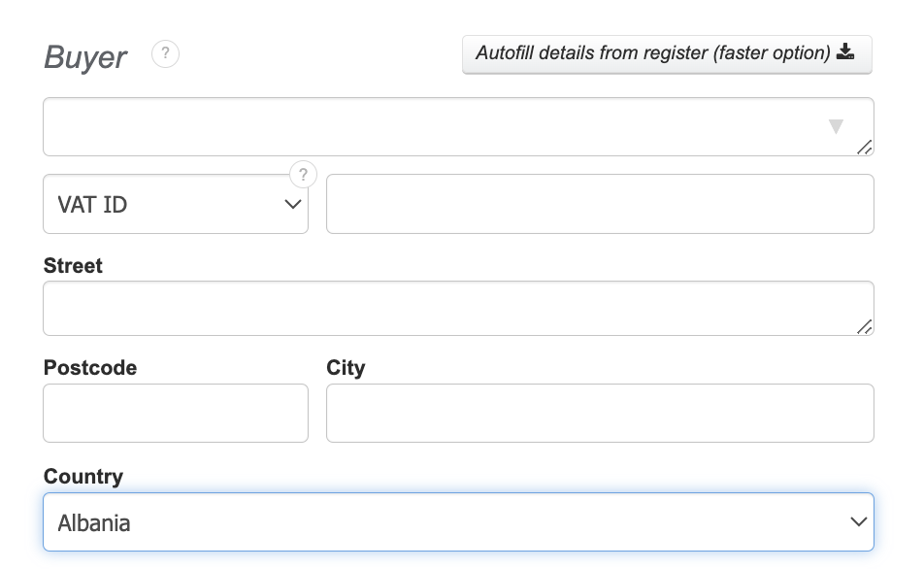Click the question mark above VAT ID dropdown

[304, 175]
